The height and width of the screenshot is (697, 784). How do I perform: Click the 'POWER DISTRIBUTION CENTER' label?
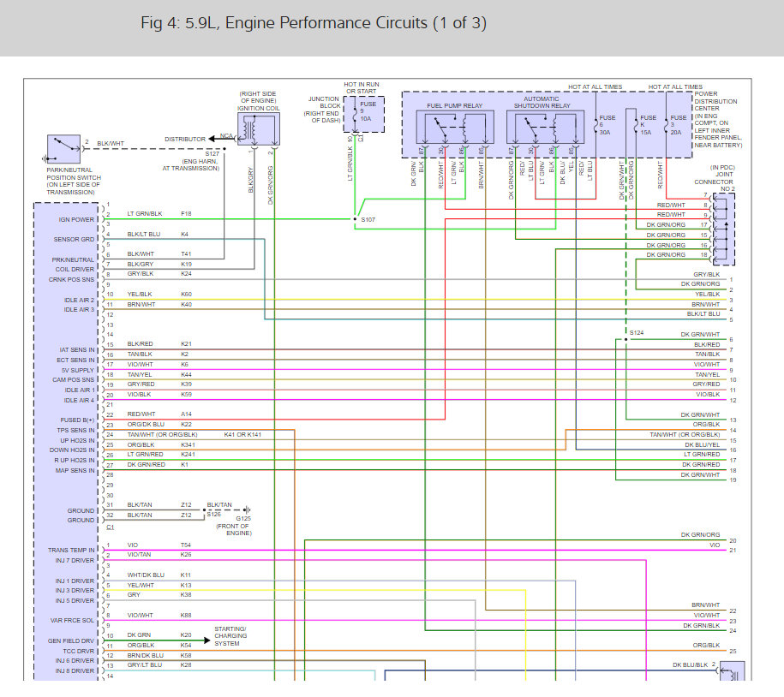[715, 101]
